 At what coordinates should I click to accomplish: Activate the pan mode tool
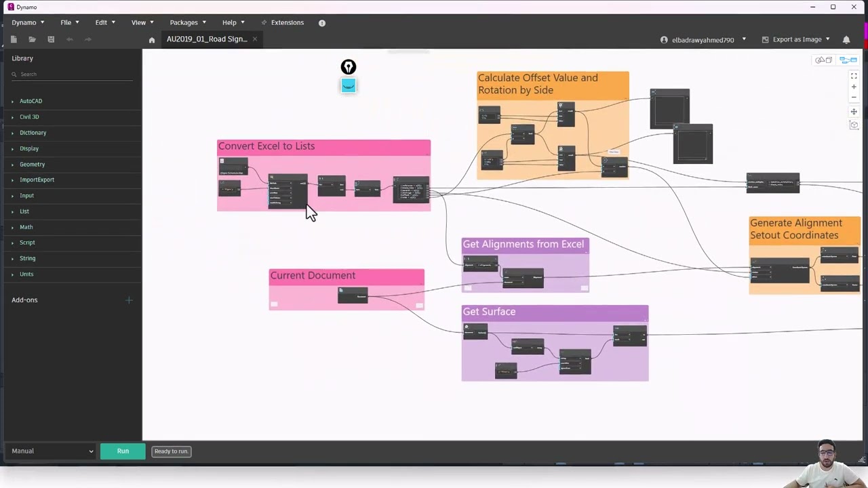point(854,112)
